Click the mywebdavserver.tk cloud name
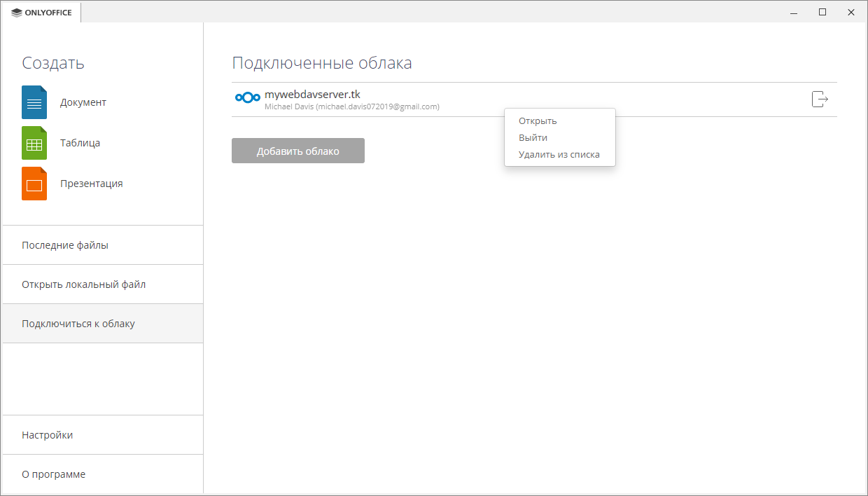The image size is (868, 496). [x=312, y=95]
